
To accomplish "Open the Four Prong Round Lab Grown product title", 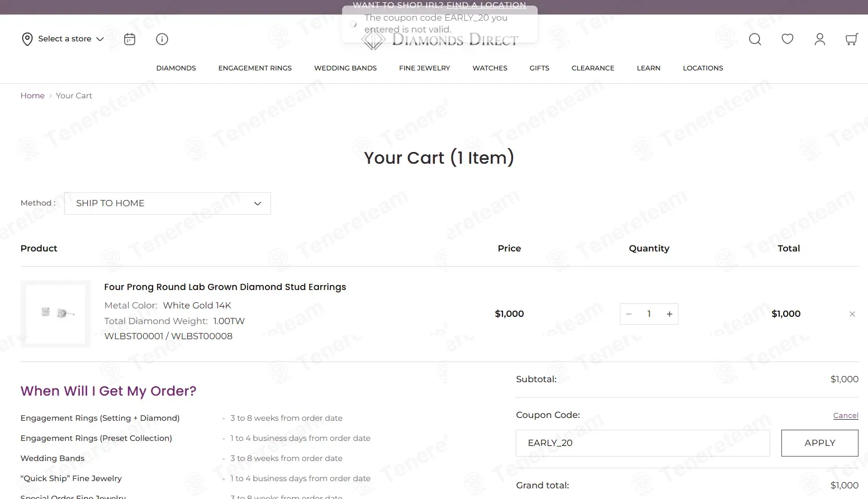I will 225,287.
